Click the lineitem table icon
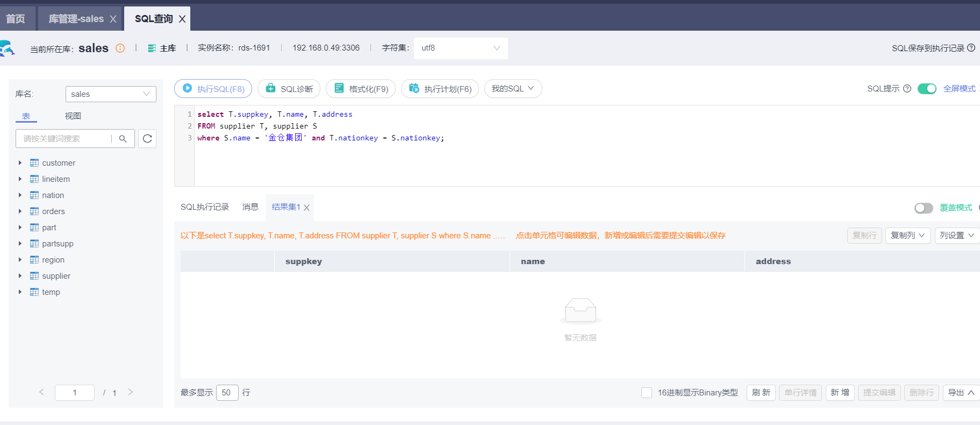Viewport: 980px width, 425px height. (x=34, y=179)
